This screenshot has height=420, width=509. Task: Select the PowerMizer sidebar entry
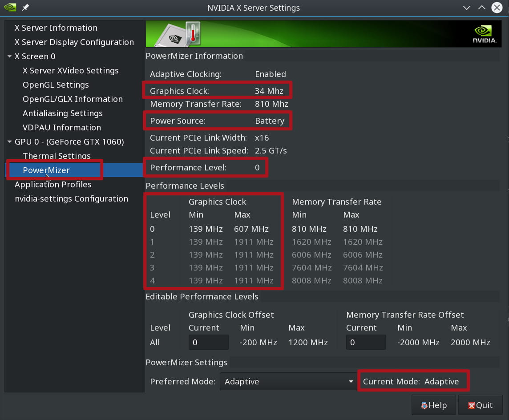pos(46,170)
